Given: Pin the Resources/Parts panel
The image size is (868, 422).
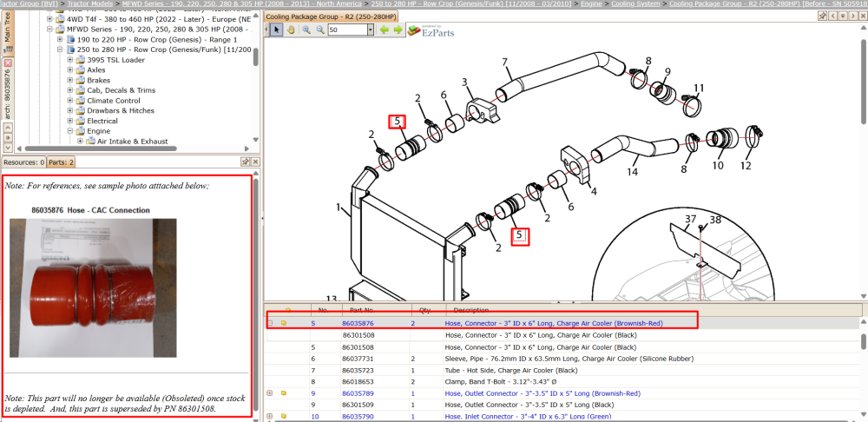Looking at the screenshot, I should (x=246, y=162).
